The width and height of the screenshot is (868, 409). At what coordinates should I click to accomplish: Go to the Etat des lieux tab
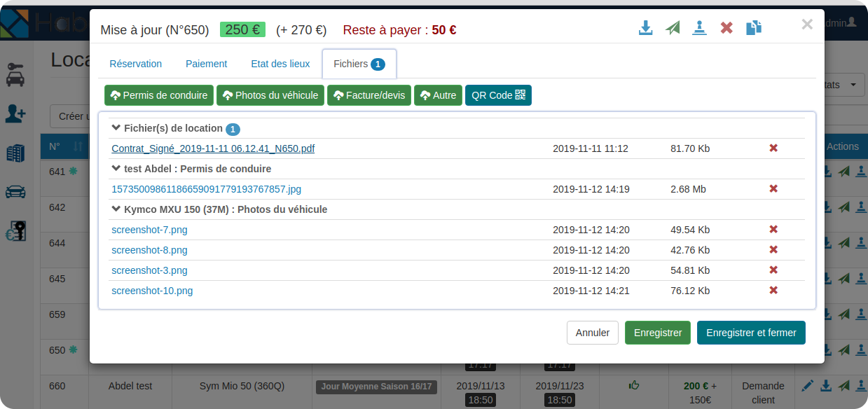click(280, 64)
